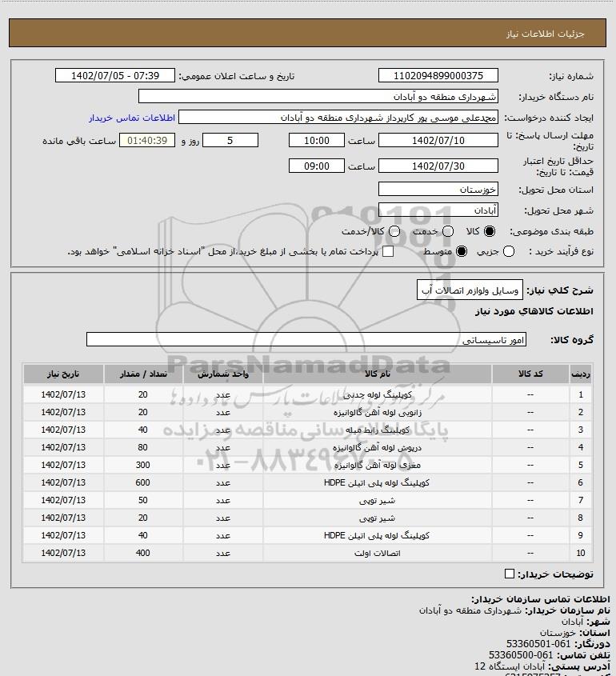This screenshot has height=676, width=616.
Task: Select the کالا radio button
Action: 490,231
